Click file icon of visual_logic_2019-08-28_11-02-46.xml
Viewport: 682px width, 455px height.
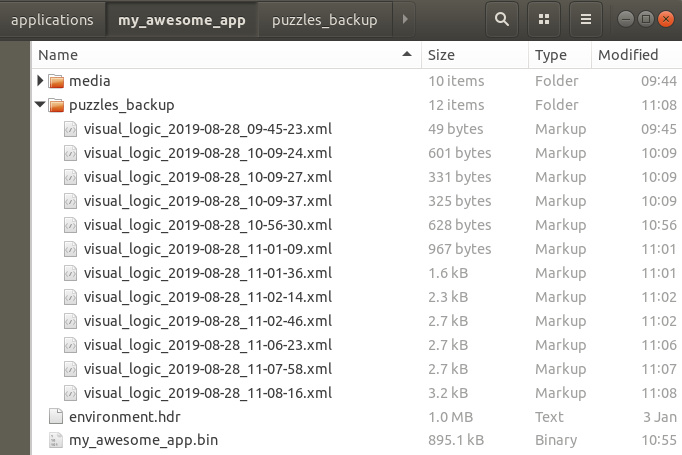70,321
